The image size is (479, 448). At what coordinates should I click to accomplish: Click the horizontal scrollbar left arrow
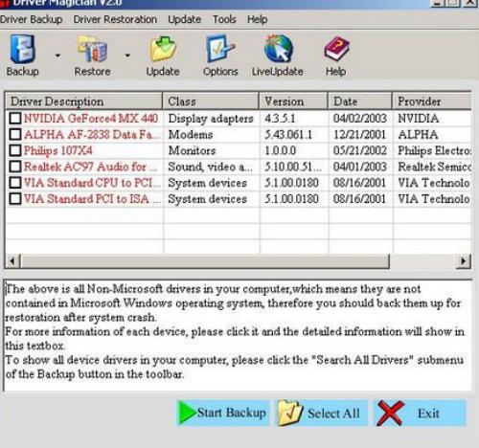(12, 261)
